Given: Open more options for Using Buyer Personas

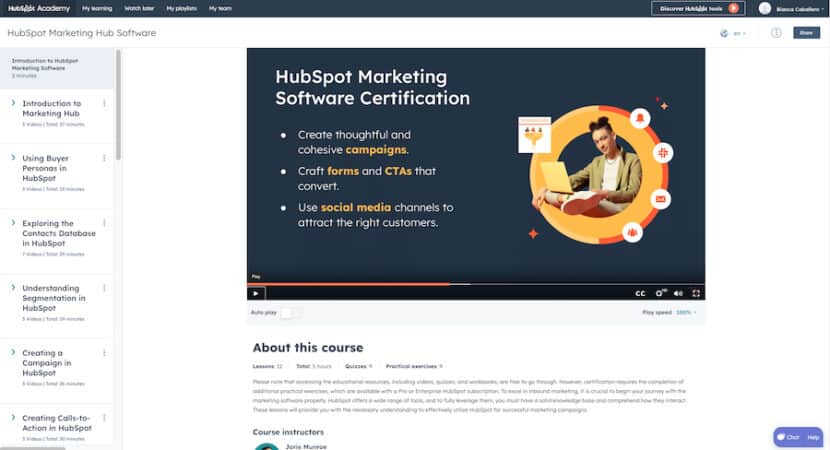Looking at the screenshot, I should click(x=104, y=158).
